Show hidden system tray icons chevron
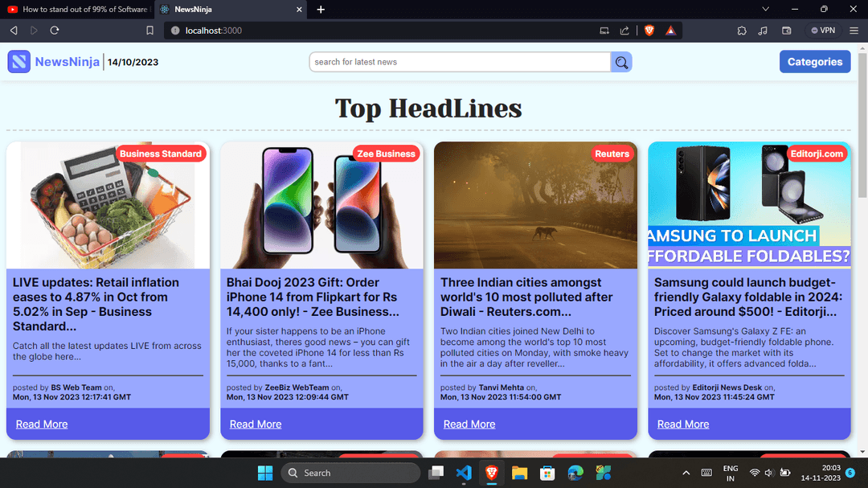Viewport: 868px width, 488px height. click(686, 473)
